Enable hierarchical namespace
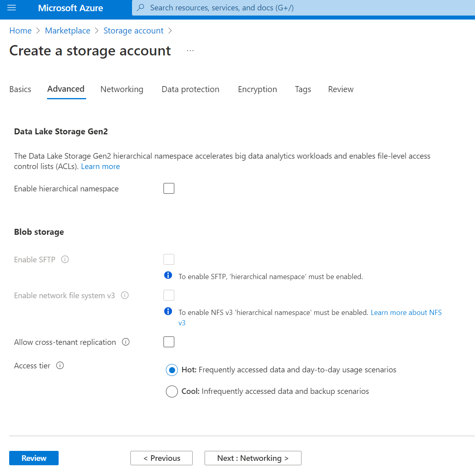475x476 pixels. [169, 188]
